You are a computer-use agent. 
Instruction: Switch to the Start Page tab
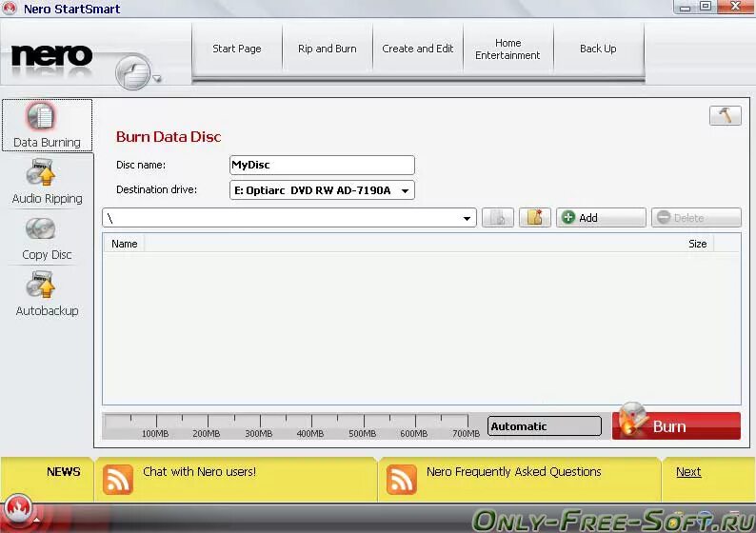tap(237, 49)
